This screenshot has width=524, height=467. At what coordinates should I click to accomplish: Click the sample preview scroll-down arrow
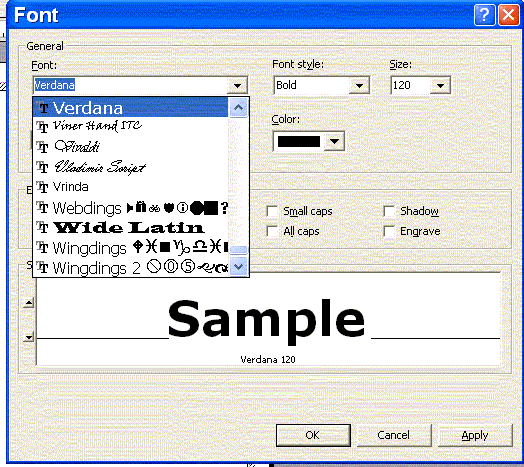click(29, 337)
